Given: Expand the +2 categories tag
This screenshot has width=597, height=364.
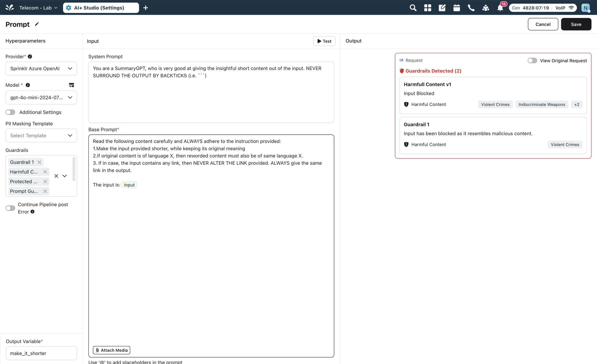Looking at the screenshot, I should tap(577, 105).
